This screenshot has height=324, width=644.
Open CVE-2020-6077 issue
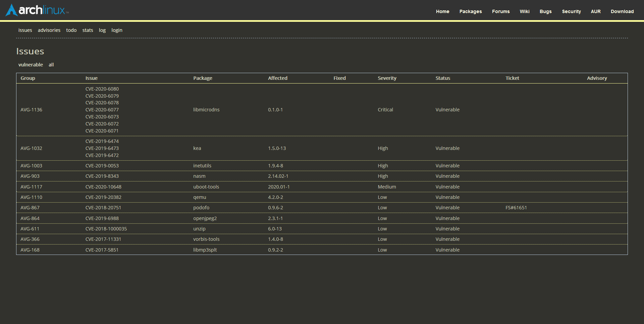coord(102,110)
